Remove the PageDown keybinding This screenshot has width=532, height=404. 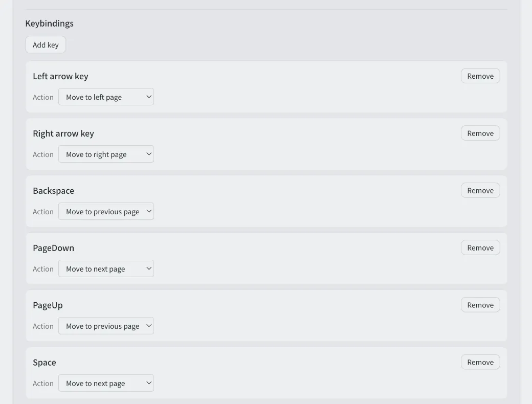tap(480, 248)
